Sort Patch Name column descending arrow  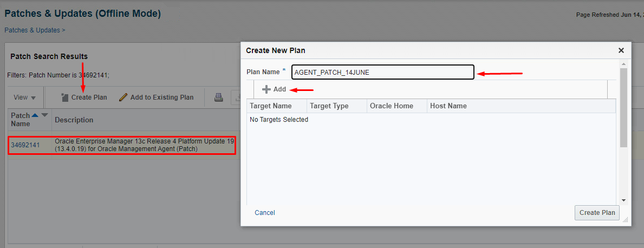(x=45, y=115)
